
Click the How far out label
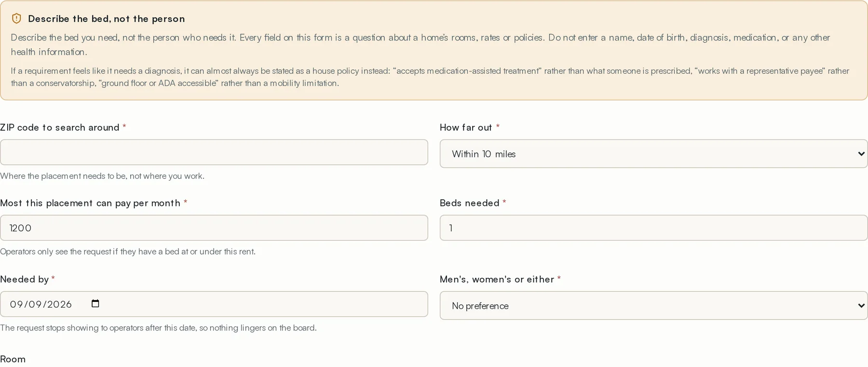pos(466,127)
